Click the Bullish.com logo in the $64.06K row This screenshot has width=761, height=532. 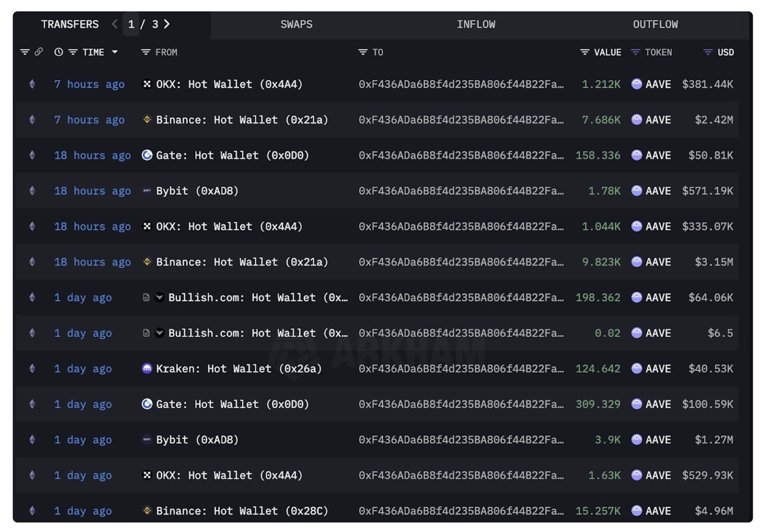pos(159,297)
